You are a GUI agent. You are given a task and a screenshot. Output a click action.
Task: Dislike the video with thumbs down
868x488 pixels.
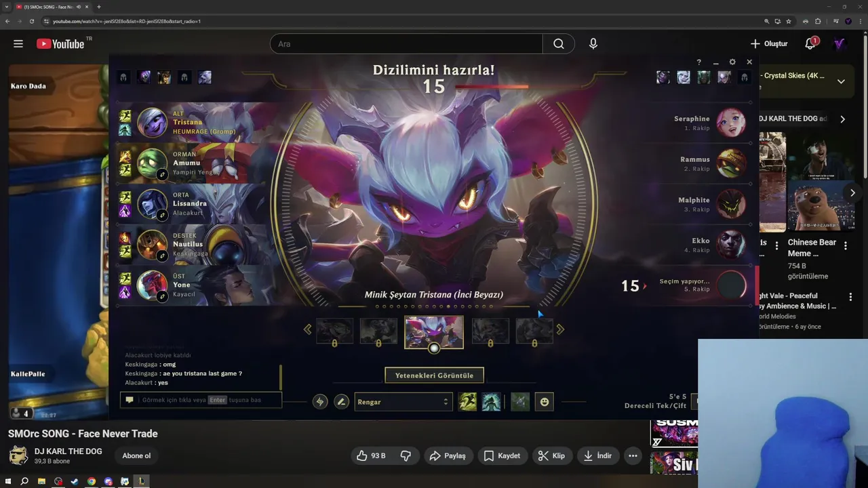[x=406, y=456]
